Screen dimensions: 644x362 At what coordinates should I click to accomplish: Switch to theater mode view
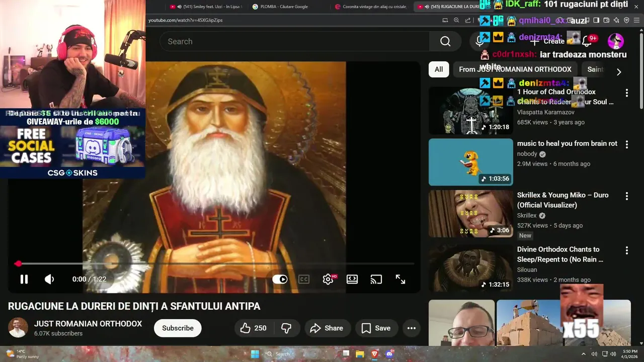352,279
